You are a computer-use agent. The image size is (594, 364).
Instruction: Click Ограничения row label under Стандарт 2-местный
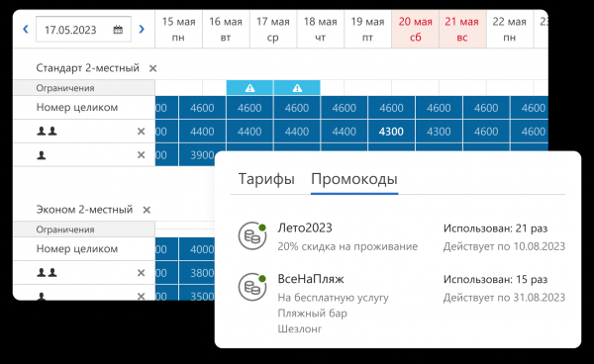[65, 88]
